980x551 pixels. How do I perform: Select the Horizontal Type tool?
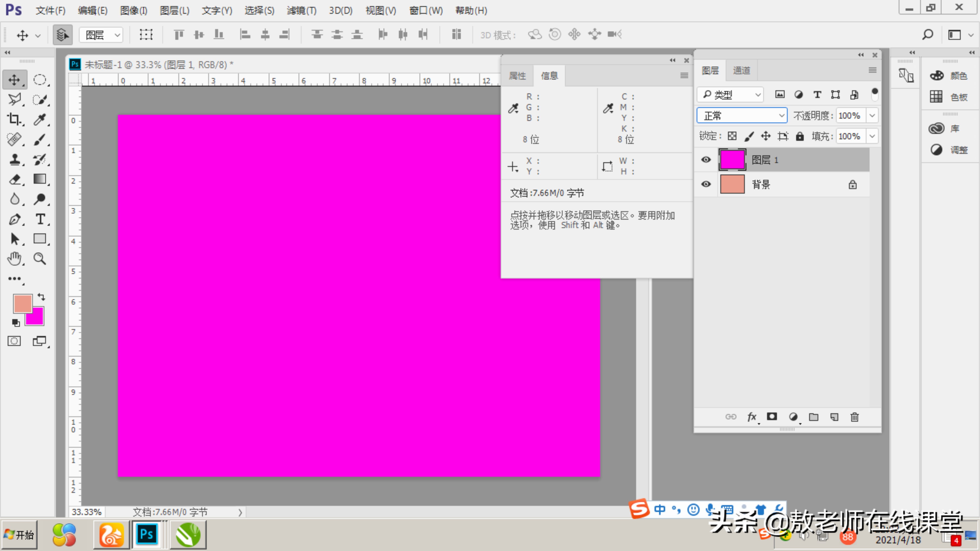click(40, 219)
